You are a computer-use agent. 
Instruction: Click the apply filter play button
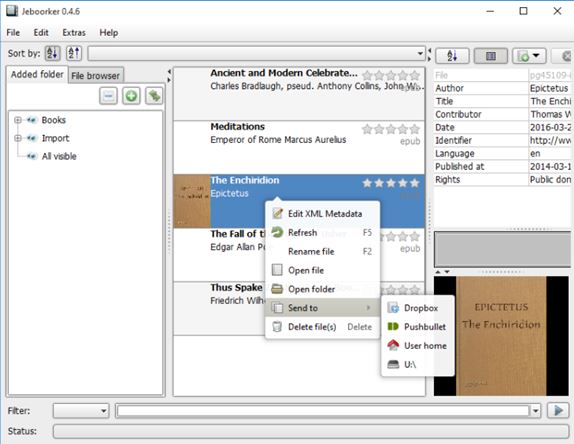click(x=558, y=411)
